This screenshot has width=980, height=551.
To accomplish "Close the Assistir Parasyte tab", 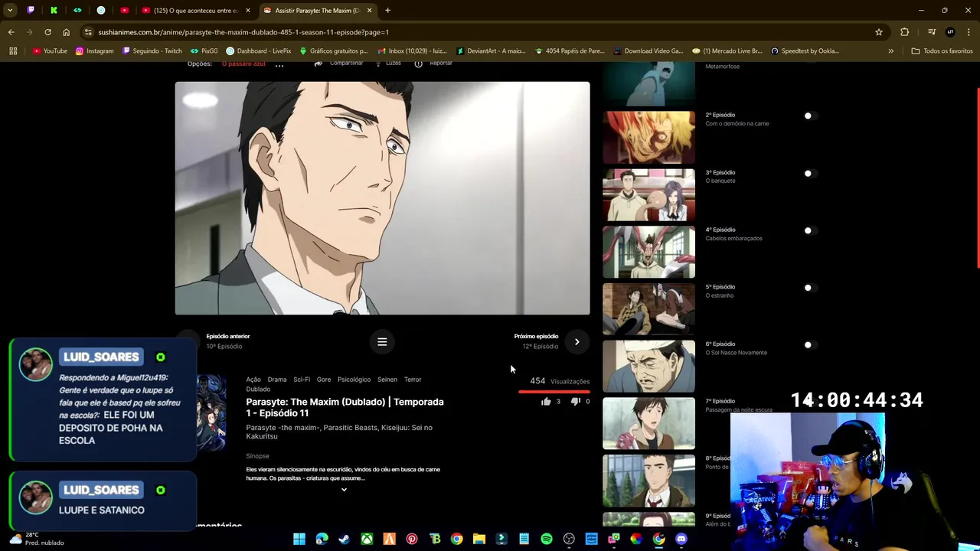I will [370, 11].
